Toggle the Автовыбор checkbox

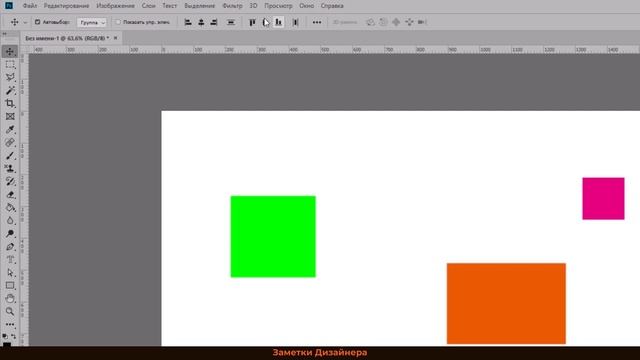click(37, 22)
